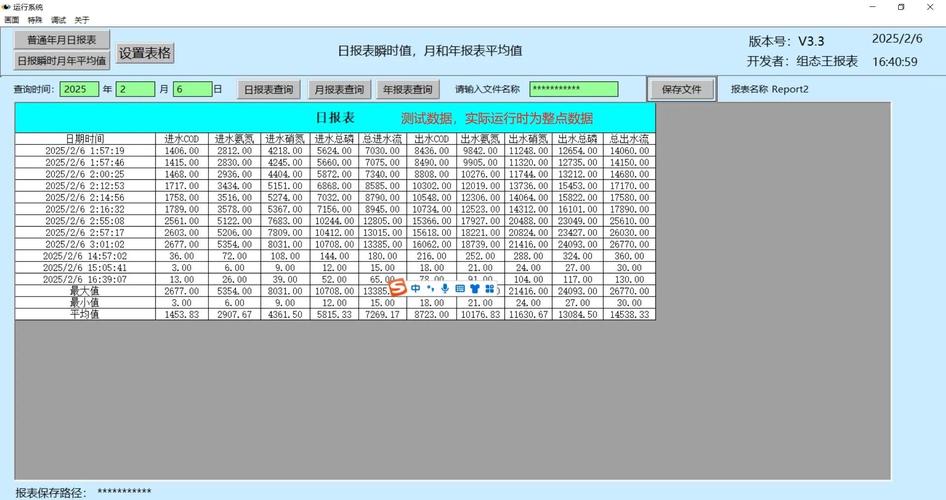The height and width of the screenshot is (500, 946).
Task: Click the cell with value 25610.00
Action: coord(629,221)
